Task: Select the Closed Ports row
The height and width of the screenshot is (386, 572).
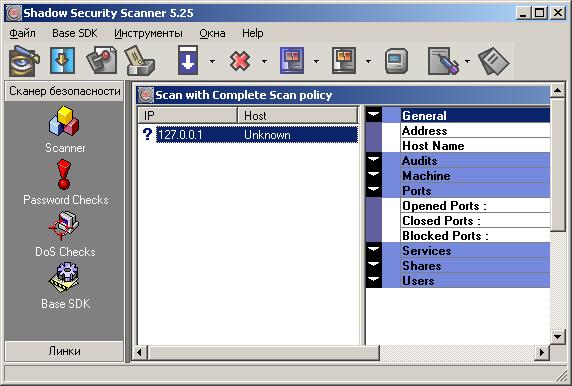Action: [476, 220]
